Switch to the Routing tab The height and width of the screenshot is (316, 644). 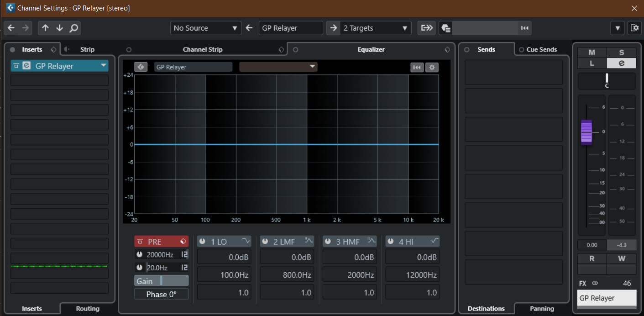click(x=87, y=309)
